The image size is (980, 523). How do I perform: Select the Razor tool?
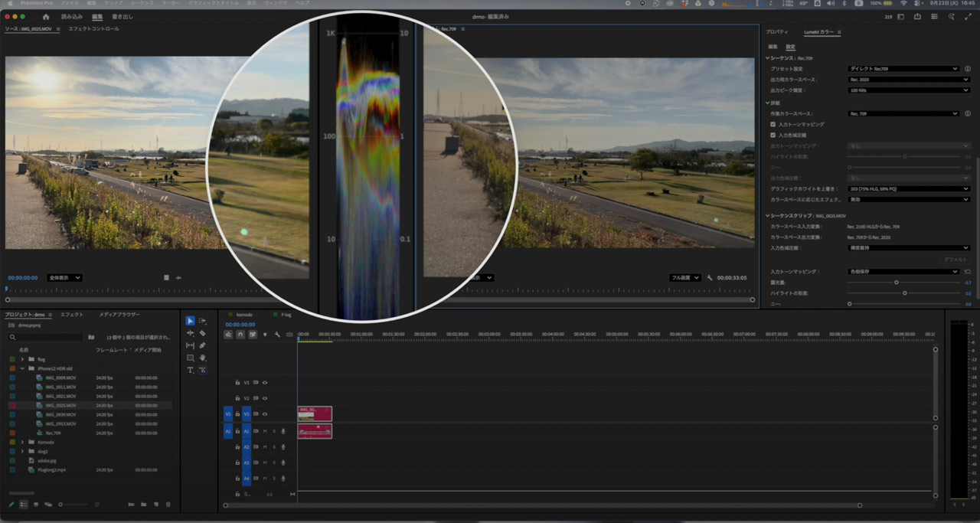pos(202,333)
